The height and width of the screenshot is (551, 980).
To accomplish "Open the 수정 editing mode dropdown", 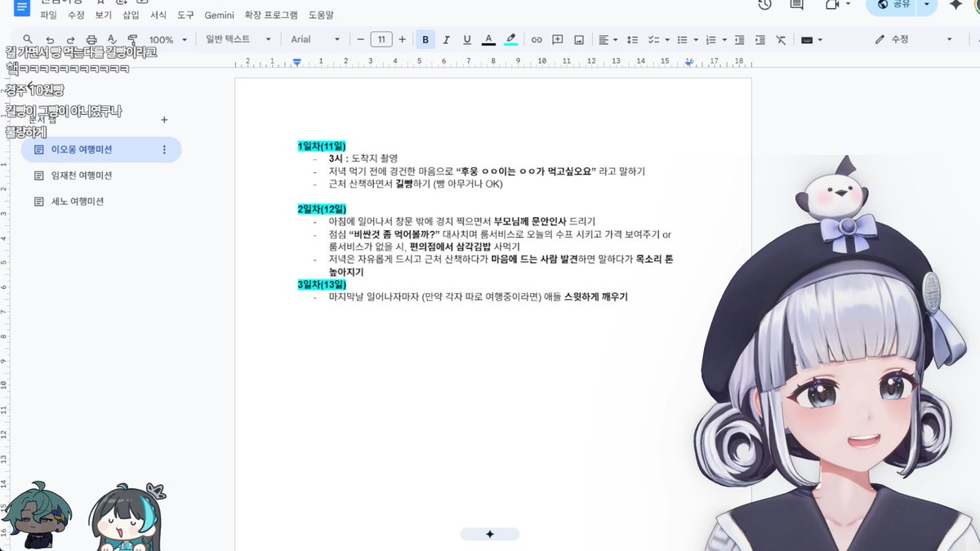I will 913,39.
